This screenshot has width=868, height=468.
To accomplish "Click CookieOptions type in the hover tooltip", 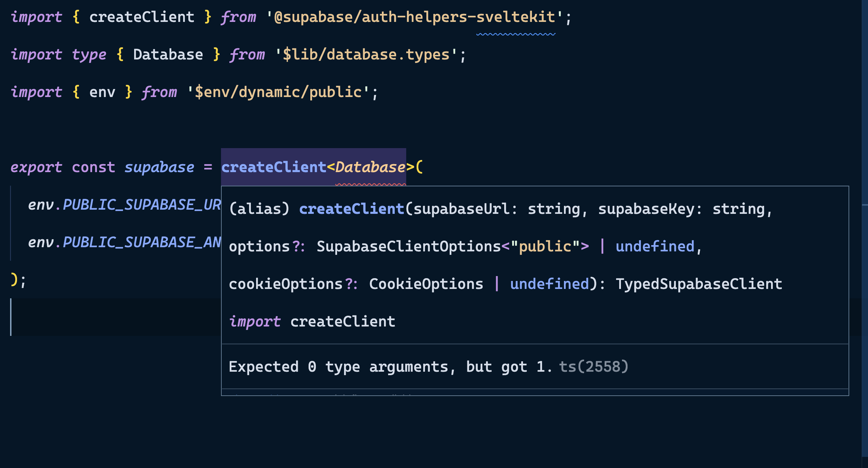I will (426, 284).
